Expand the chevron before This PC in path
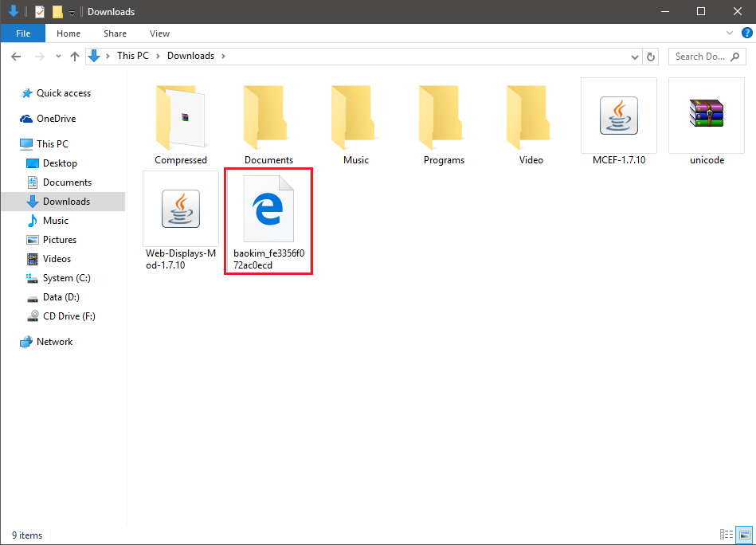This screenshot has width=756, height=545. coord(108,56)
